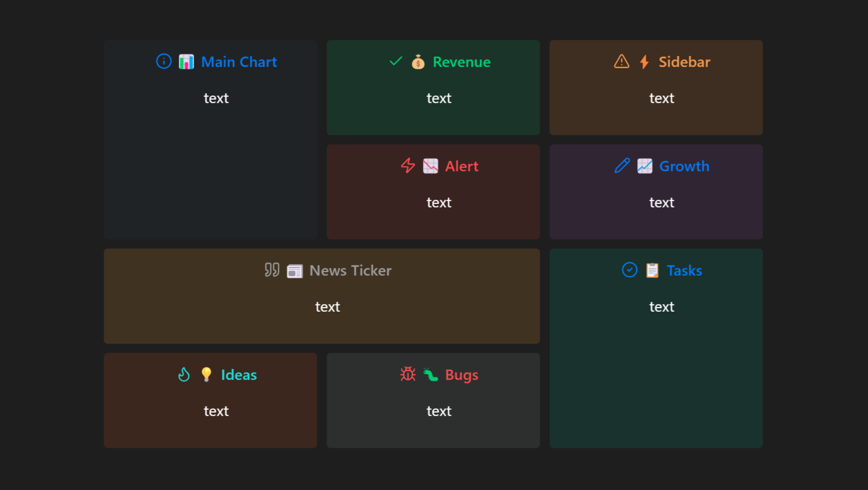This screenshot has width=868, height=490.
Task: Select the Main Chart title
Action: [x=239, y=62]
